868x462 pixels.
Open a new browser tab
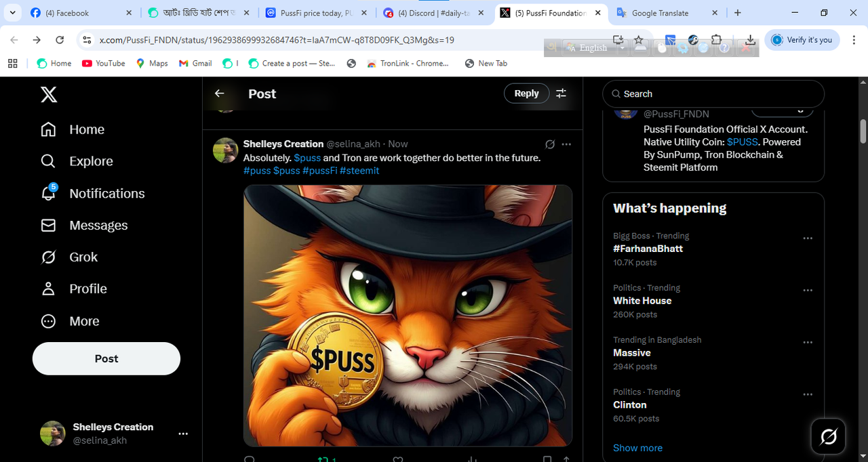click(x=738, y=13)
